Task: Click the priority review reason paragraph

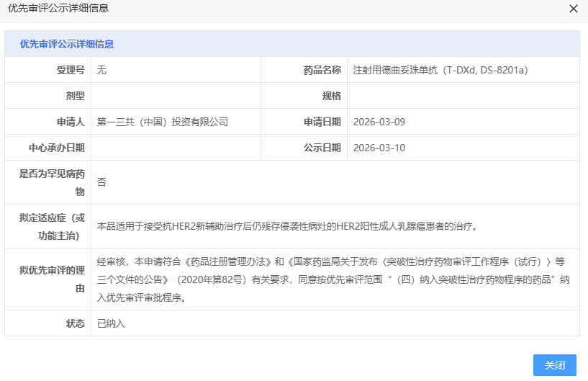Action: [x=333, y=279]
